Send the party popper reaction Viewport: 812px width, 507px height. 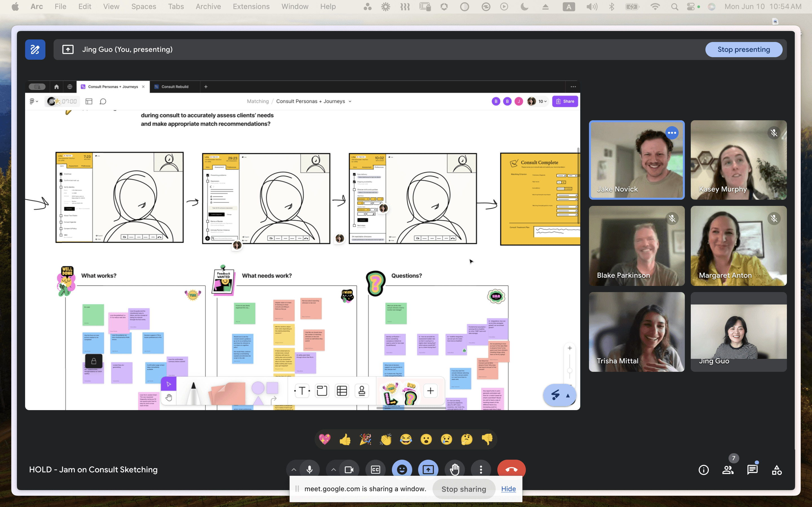coord(365,439)
